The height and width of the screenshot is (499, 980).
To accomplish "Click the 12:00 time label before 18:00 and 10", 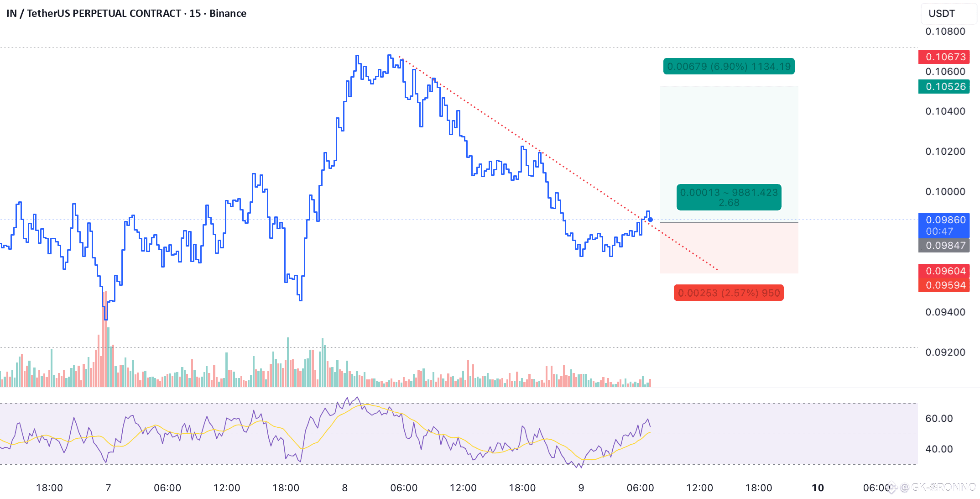I will tap(699, 488).
